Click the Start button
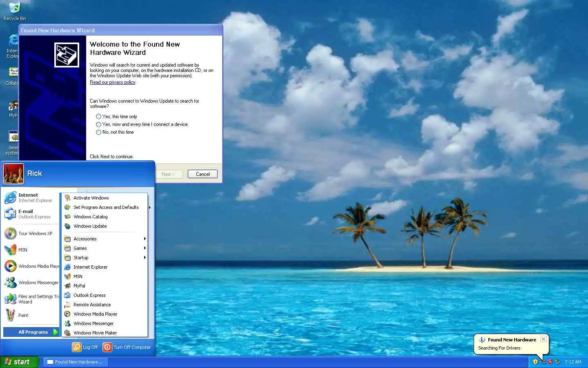 pyautogui.click(x=20, y=362)
